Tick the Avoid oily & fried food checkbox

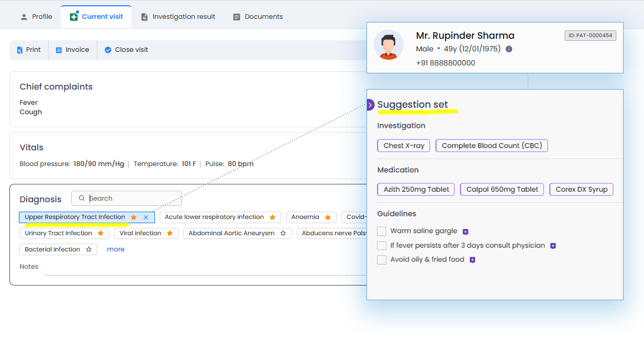[382, 260]
